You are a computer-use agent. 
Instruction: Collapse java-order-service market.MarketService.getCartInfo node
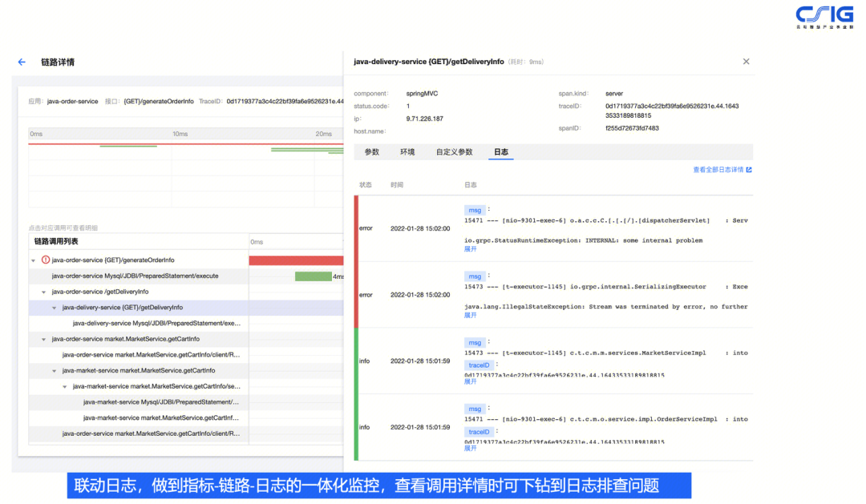[x=43, y=340]
